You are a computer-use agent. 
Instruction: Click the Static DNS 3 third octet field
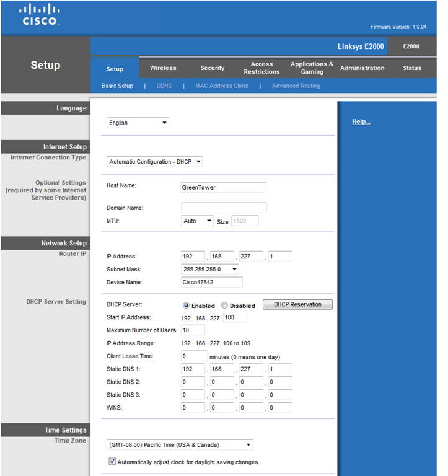pos(251,395)
